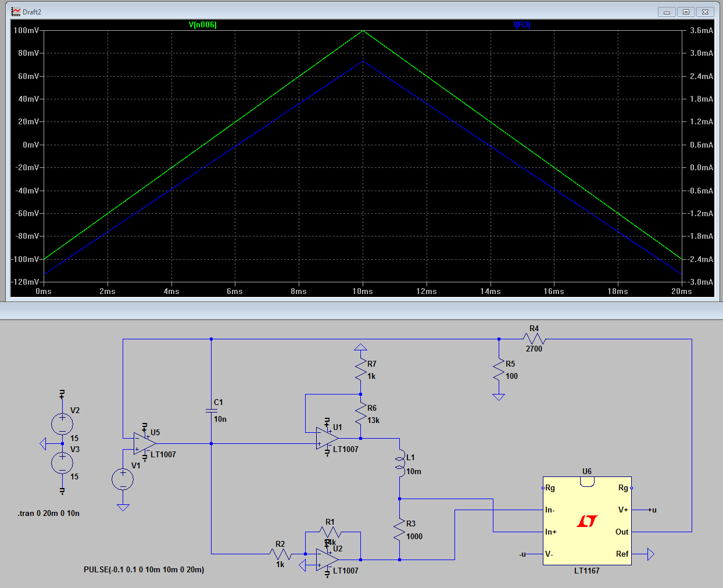Screen dimensions: 723x588
Task: Click the V2 voltage source symbol
Action: [x=62, y=424]
